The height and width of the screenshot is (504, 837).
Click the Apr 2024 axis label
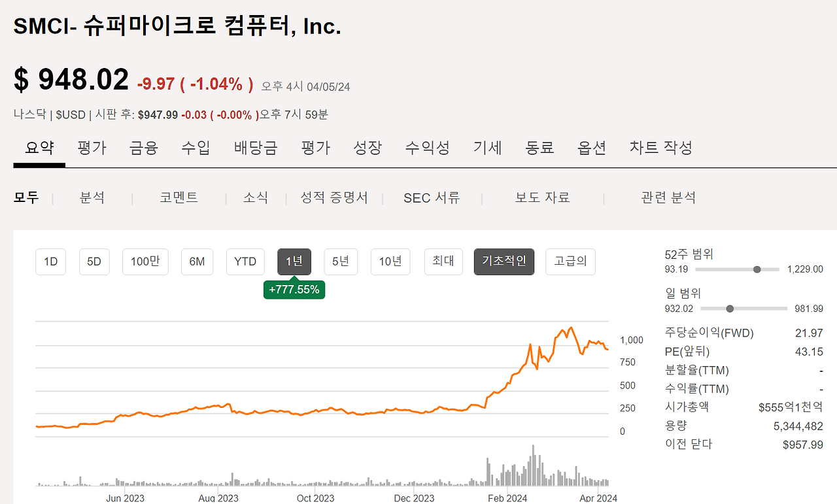click(x=598, y=498)
